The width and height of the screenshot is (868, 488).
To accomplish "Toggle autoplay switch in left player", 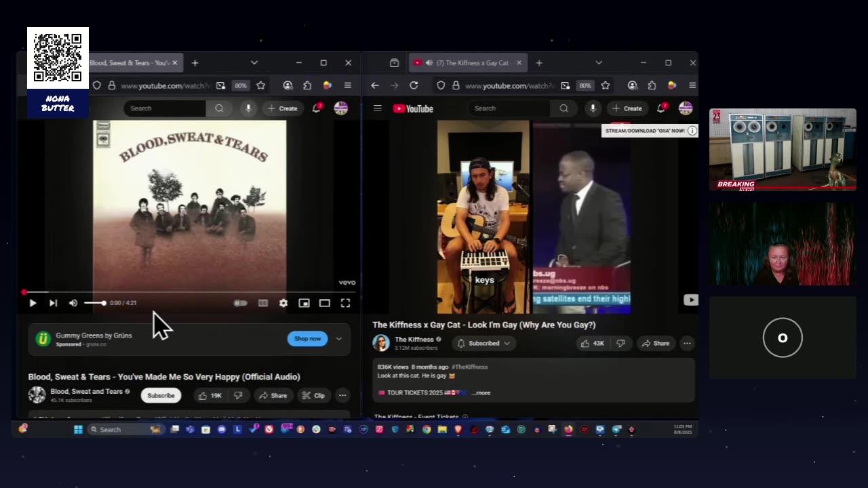I will pyautogui.click(x=240, y=303).
